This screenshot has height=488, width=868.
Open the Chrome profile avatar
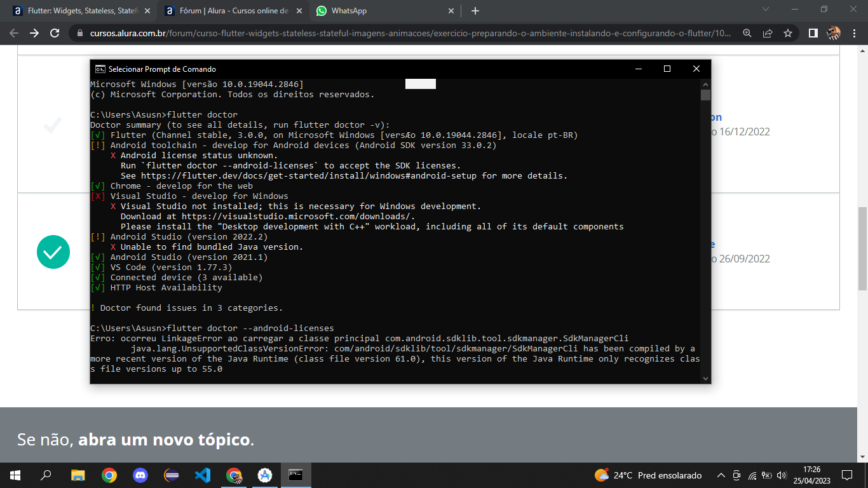(833, 33)
